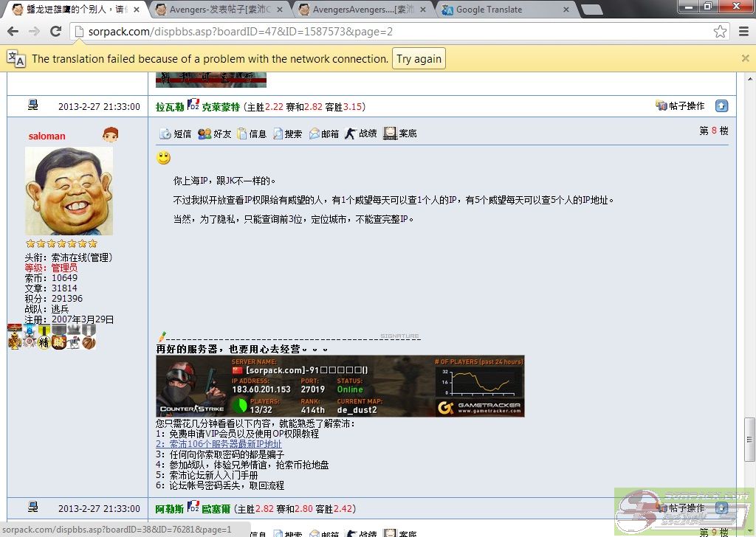Click the 克莱蒙特 team link
Image resolution: width=756 pixels, height=537 pixels.
221,107
